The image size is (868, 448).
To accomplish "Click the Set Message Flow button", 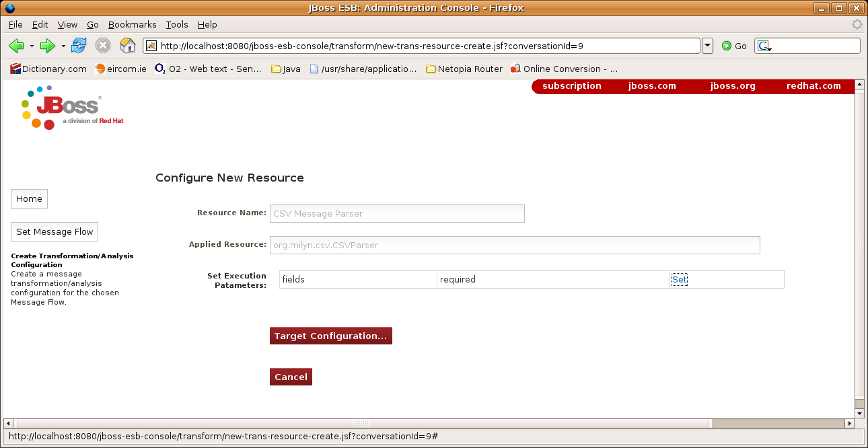I will click(55, 231).
